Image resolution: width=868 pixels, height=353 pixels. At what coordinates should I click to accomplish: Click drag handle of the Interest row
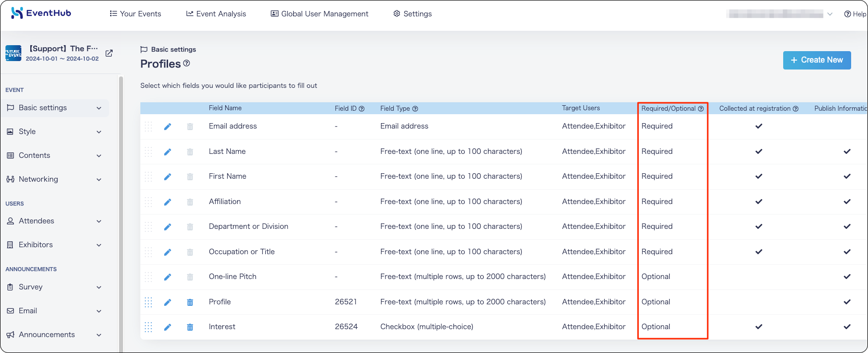tap(148, 327)
